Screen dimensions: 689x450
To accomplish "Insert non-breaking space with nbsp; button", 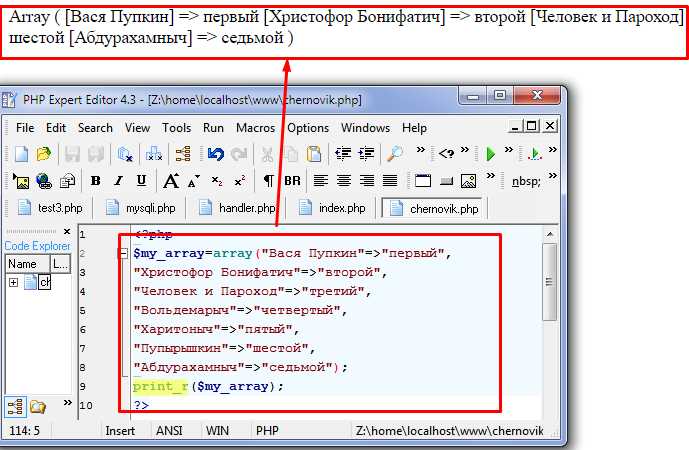I will (x=526, y=181).
